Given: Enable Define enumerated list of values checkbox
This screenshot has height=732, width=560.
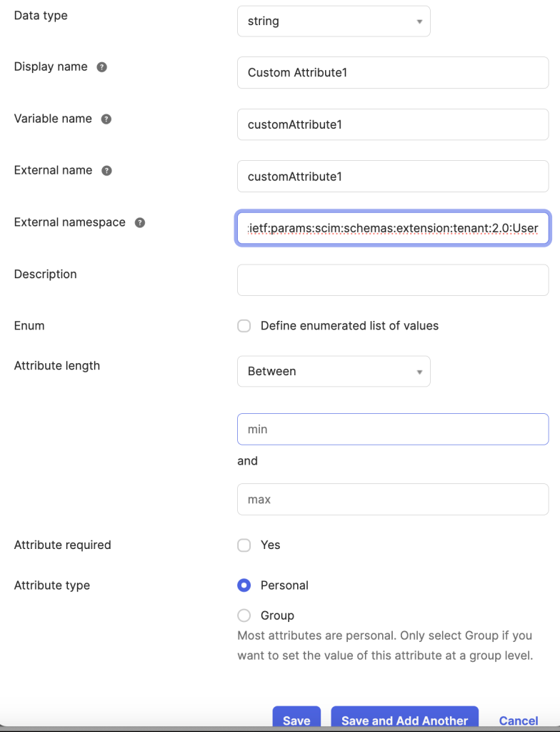Looking at the screenshot, I should (x=244, y=326).
